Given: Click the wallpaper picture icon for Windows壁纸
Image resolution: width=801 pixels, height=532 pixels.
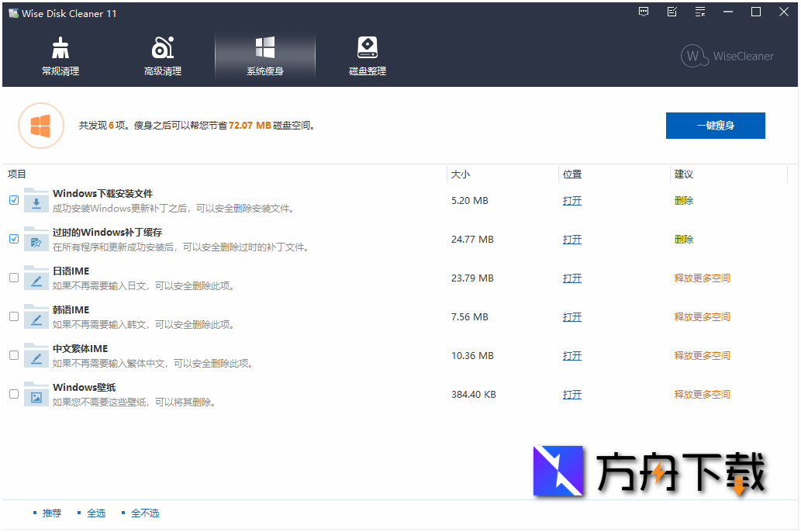Looking at the screenshot, I should click(x=36, y=394).
